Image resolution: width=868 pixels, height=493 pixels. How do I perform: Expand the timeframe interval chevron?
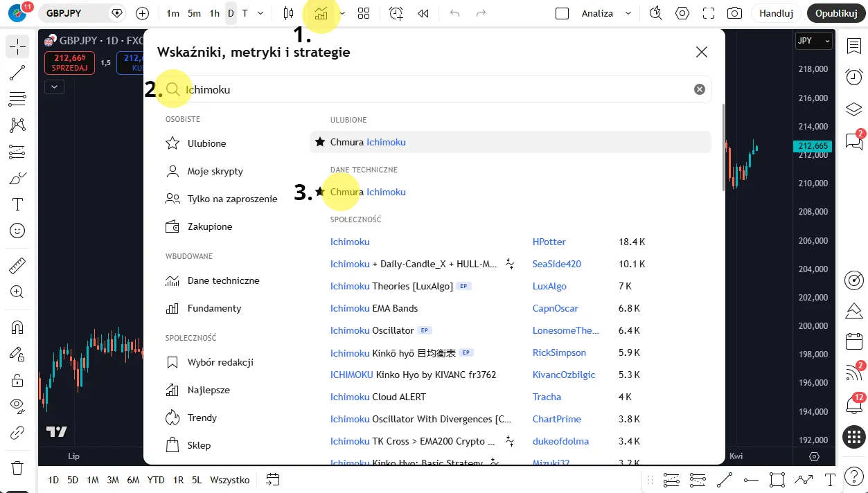[260, 13]
